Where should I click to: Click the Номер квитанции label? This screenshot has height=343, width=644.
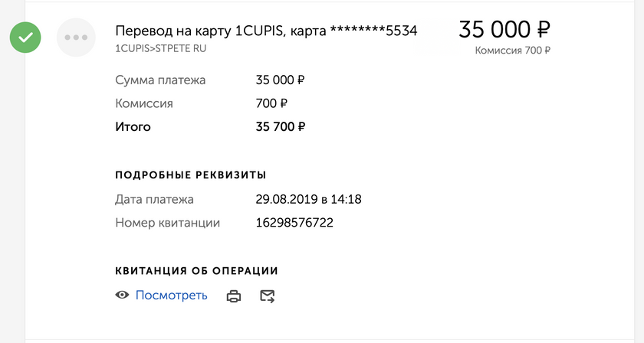point(168,223)
